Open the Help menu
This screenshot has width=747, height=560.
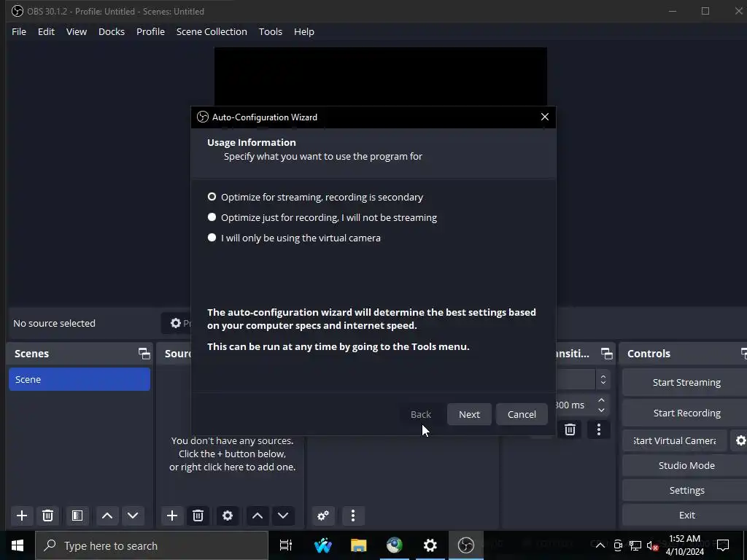[304, 31]
